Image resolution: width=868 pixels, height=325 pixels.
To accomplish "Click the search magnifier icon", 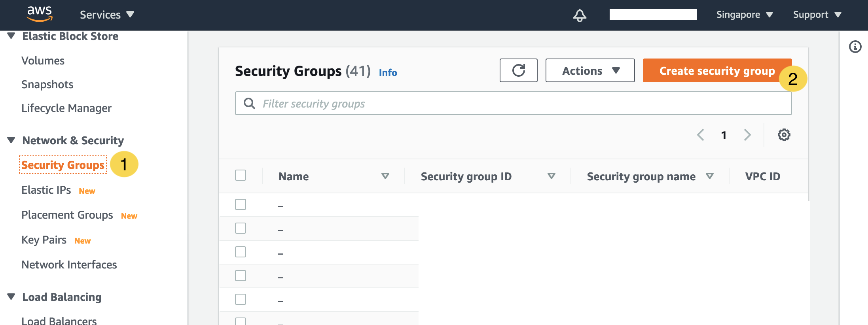I will tap(249, 104).
